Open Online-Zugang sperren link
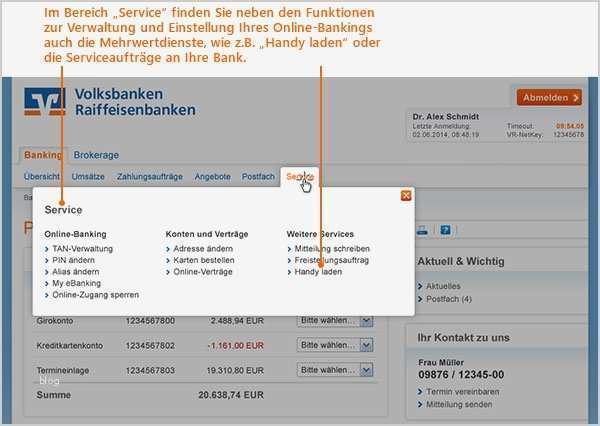 pyautogui.click(x=96, y=295)
